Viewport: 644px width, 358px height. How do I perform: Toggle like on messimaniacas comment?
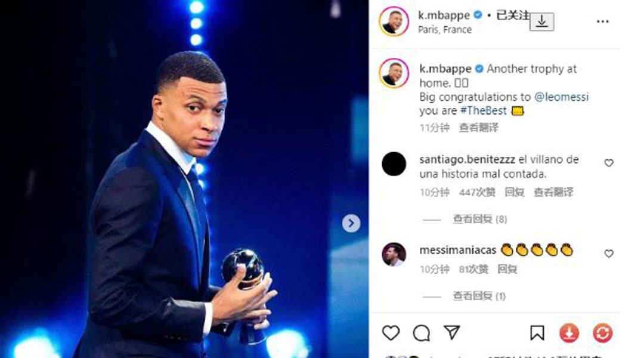click(x=609, y=254)
